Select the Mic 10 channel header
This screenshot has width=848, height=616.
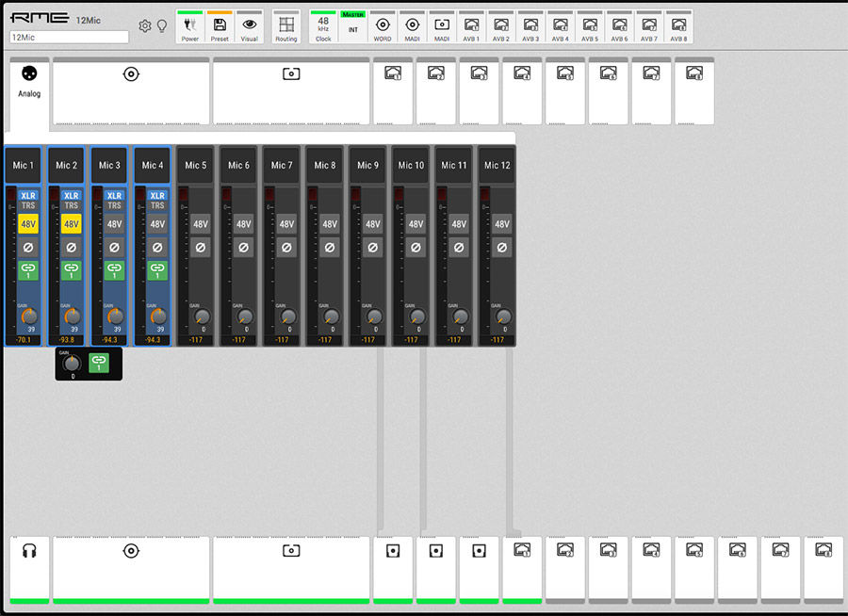[x=411, y=165]
